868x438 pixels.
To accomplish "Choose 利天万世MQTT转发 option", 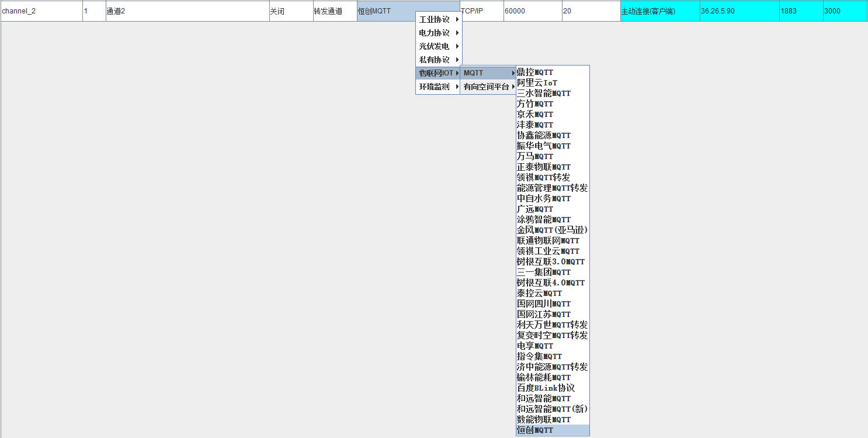I will 553,325.
